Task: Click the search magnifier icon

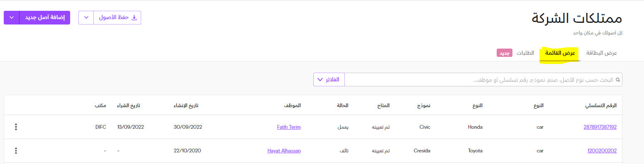Action: click(617, 80)
